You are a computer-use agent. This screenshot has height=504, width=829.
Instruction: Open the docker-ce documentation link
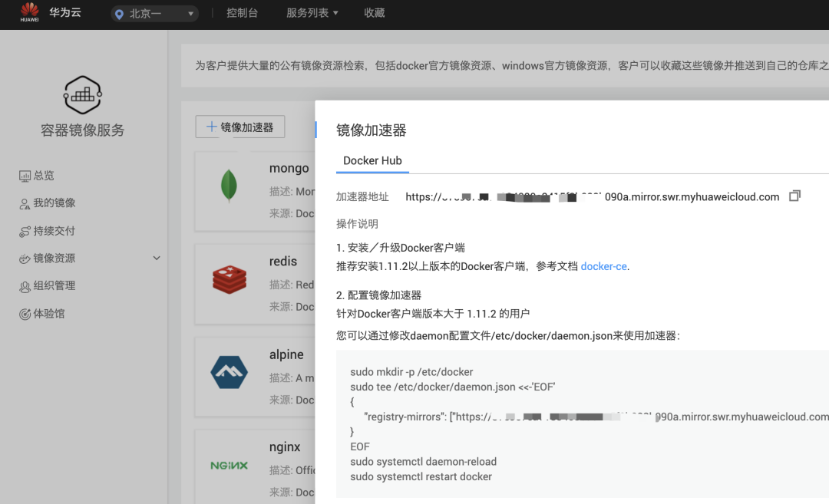point(604,266)
